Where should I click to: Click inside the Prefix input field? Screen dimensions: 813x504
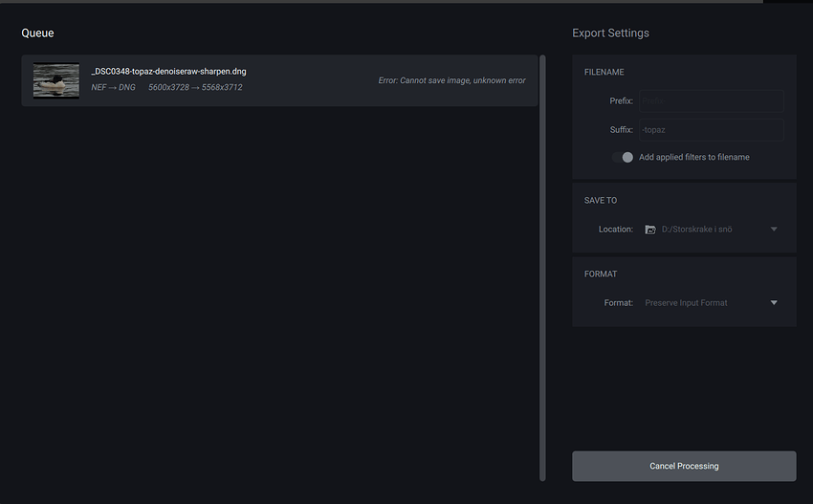[711, 101]
